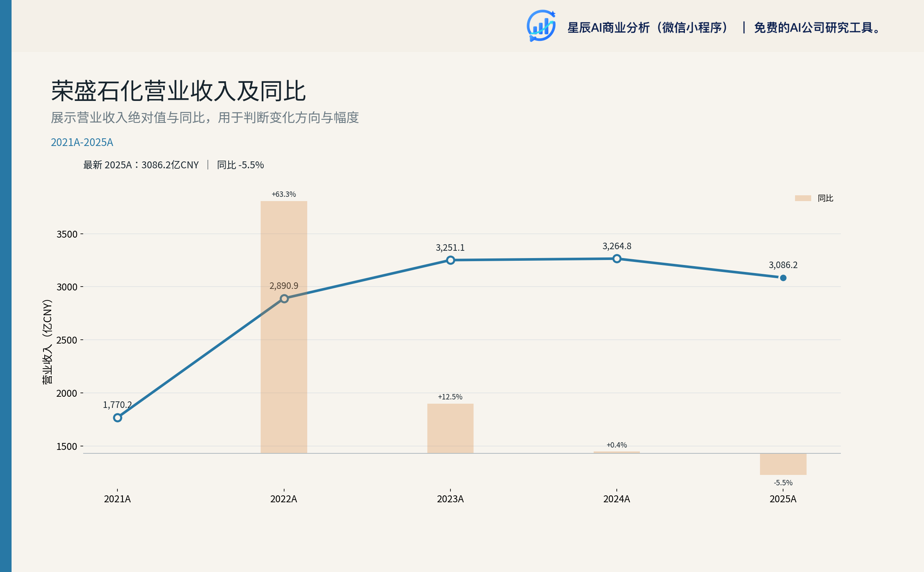The width and height of the screenshot is (924, 572).
Task: Click the 3000 y-axis tick label
Action: tap(67, 287)
